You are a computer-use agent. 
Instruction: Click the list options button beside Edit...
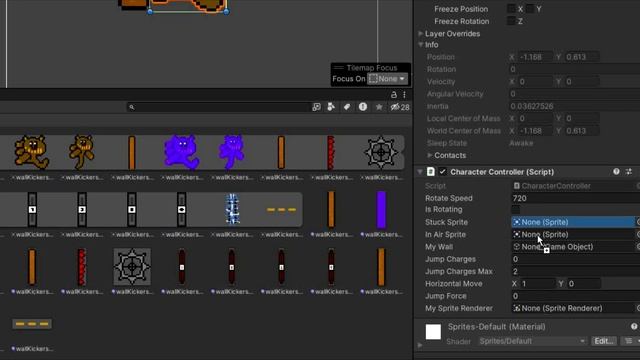[x=629, y=341]
